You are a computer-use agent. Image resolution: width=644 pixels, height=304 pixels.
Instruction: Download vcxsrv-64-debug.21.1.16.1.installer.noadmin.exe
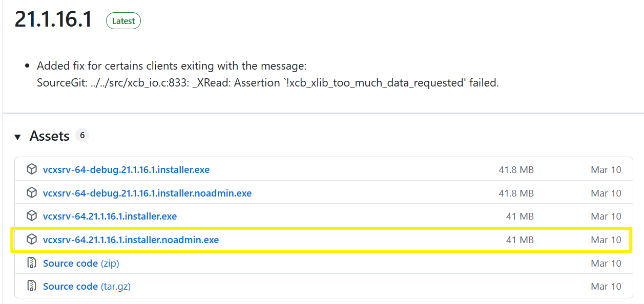coord(147,193)
